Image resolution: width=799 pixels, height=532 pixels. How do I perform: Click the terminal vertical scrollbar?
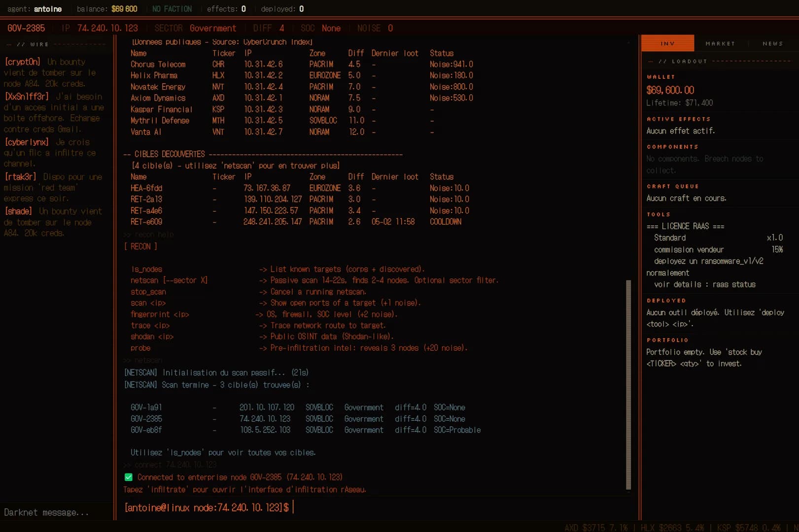click(628, 384)
